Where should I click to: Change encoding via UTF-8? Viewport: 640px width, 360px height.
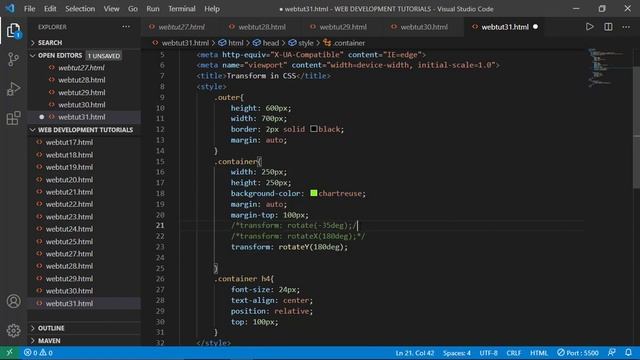(488, 353)
